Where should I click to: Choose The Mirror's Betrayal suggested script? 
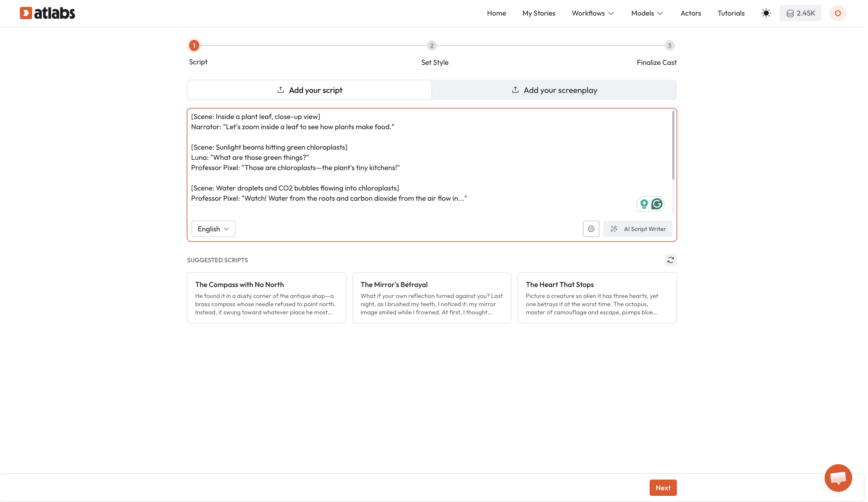tap(432, 297)
